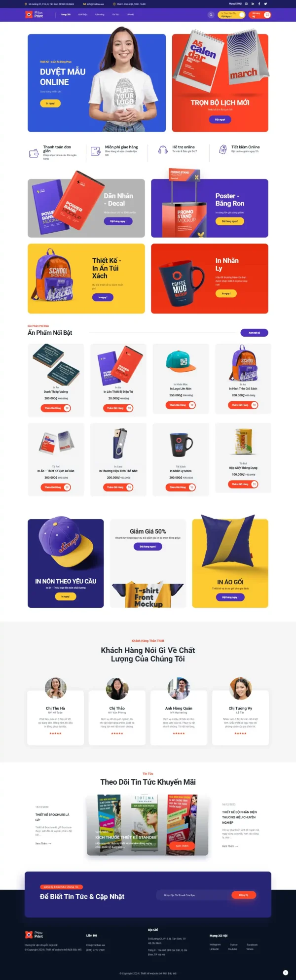Click the shopping cart icon in header

267,15
